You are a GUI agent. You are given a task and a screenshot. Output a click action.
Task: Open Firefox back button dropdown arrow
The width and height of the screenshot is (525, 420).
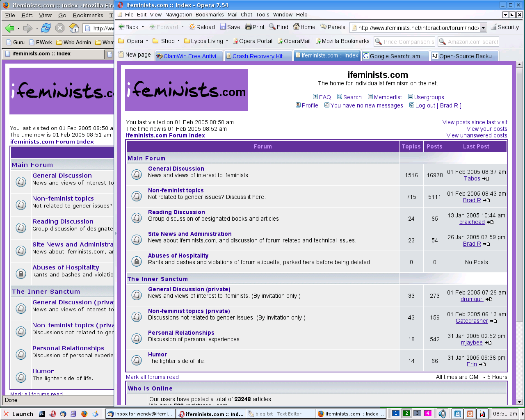[18, 29]
